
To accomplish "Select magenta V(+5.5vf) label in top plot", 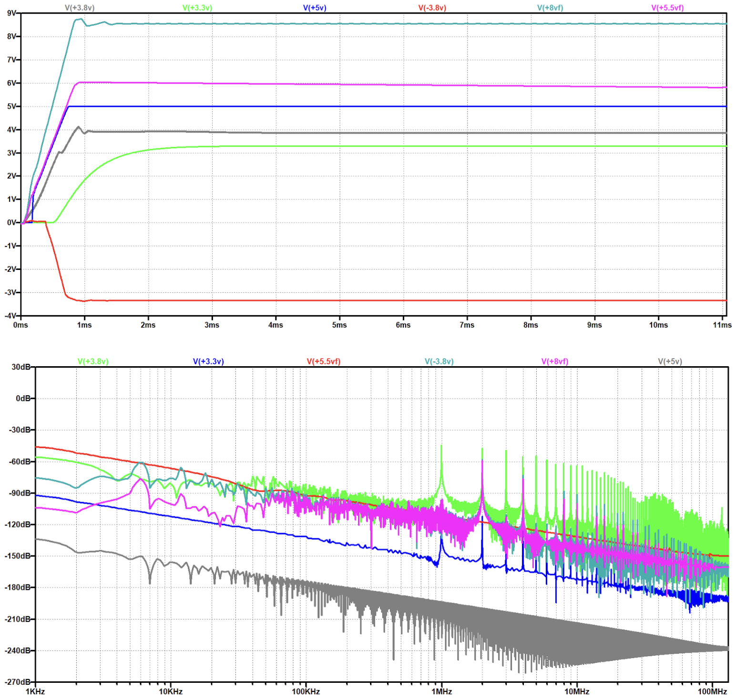I will pyautogui.click(x=667, y=8).
